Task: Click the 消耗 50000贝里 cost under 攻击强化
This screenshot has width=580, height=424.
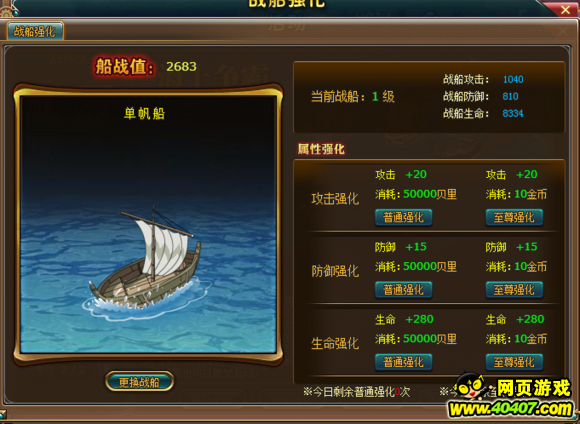Action: click(416, 194)
